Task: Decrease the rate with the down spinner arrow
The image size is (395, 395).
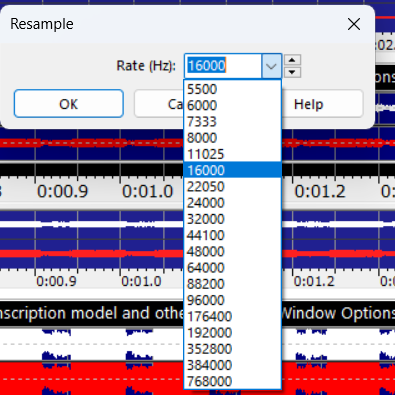Action: (292, 72)
